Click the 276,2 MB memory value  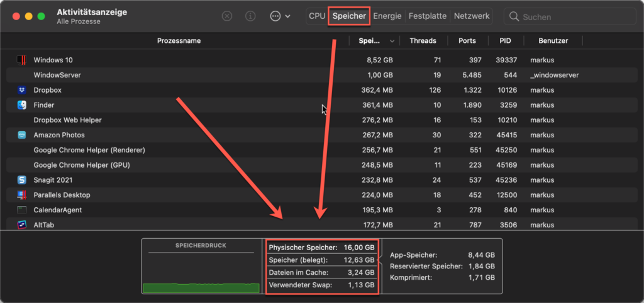(377, 120)
